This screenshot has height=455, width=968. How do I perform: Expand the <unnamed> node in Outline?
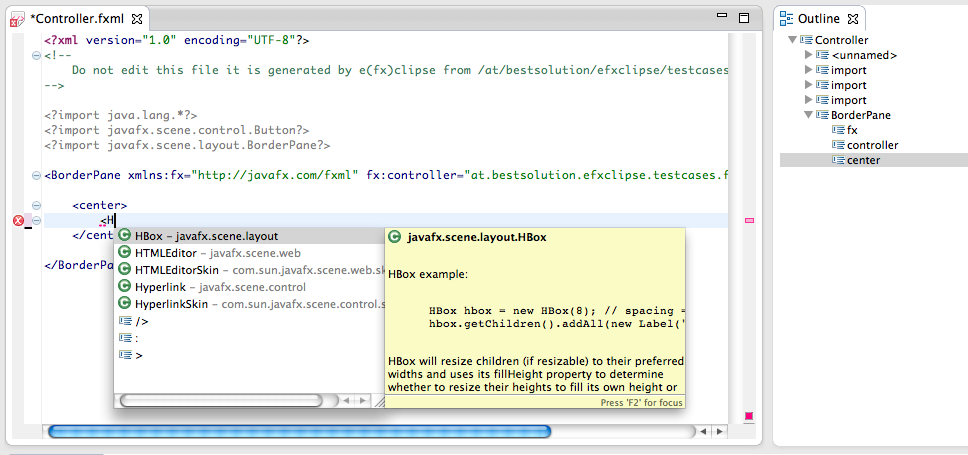(809, 55)
